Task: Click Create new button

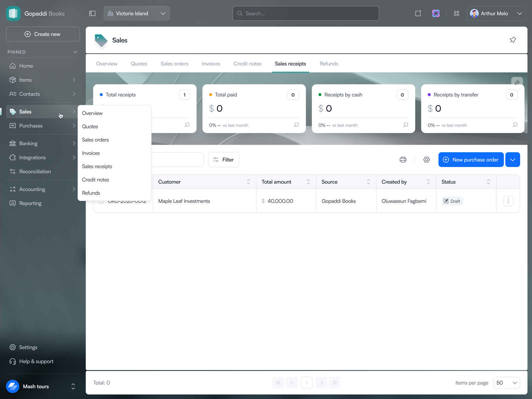Action: [43, 34]
